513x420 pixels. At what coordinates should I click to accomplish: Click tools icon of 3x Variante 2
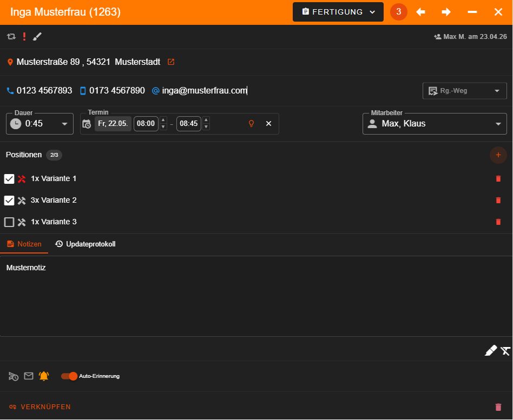[22, 201]
